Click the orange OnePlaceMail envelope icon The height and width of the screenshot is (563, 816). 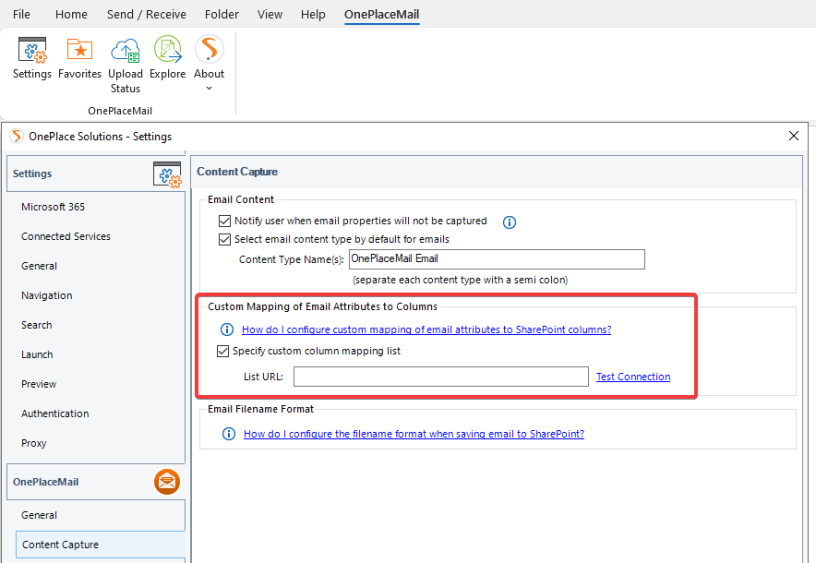167,482
